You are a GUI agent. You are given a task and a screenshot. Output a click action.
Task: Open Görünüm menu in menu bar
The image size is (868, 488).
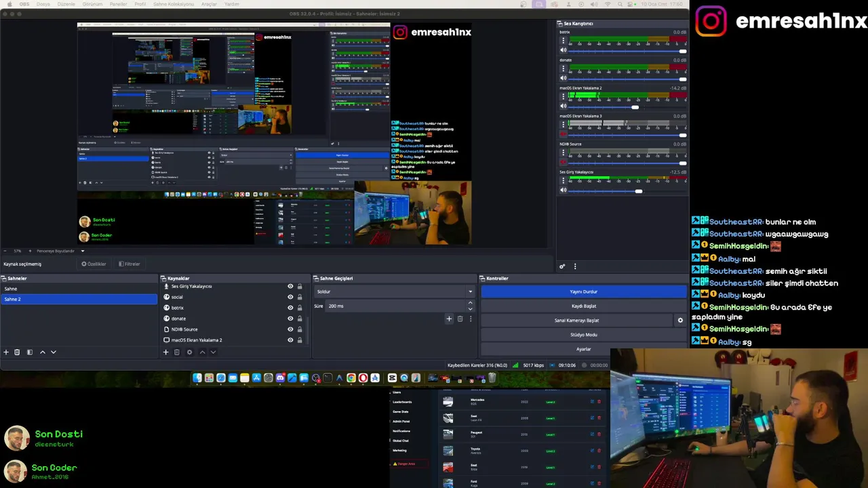[x=92, y=4]
